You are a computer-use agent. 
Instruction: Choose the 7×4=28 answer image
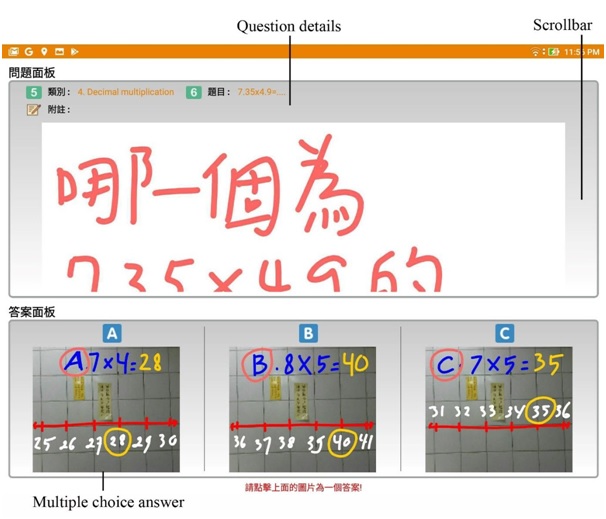[105, 409]
